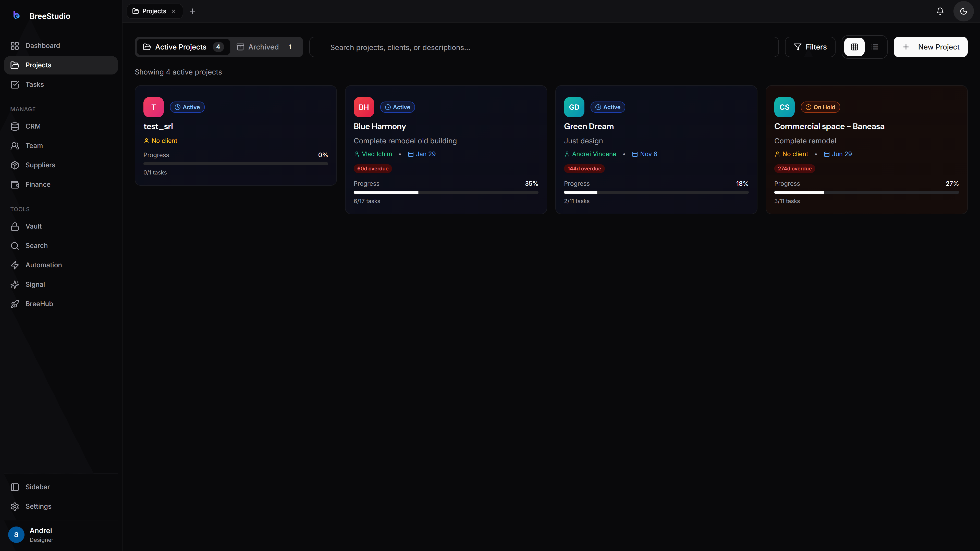Open the Automation tool
Screen dimensions: 980x551
click(61, 265)
